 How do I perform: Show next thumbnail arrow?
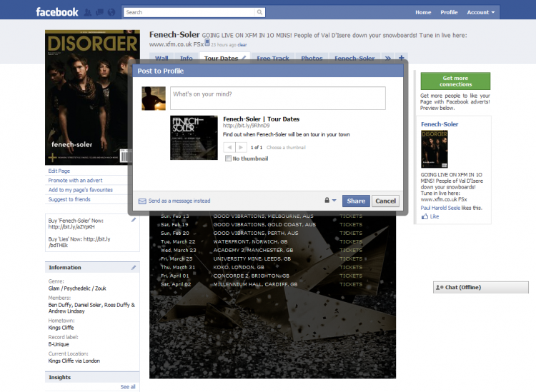[241, 147]
